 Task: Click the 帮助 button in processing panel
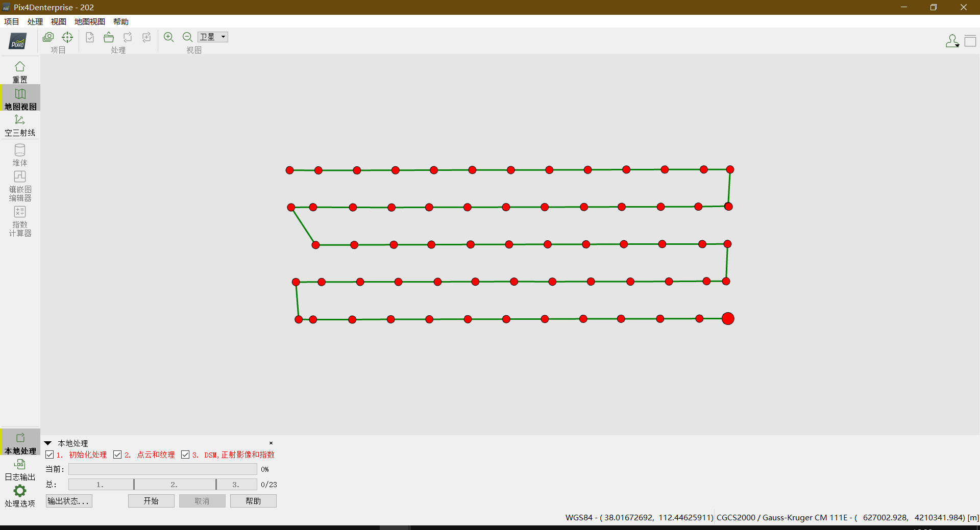click(x=253, y=501)
